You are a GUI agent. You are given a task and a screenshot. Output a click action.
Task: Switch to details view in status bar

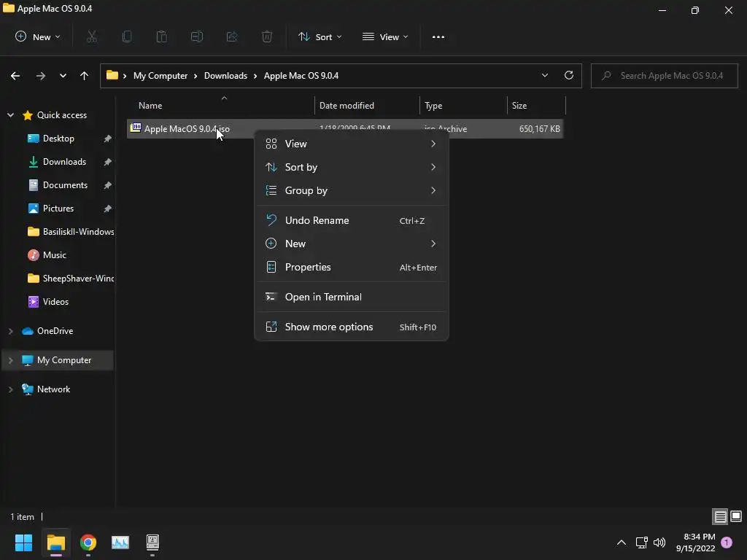coord(720,517)
